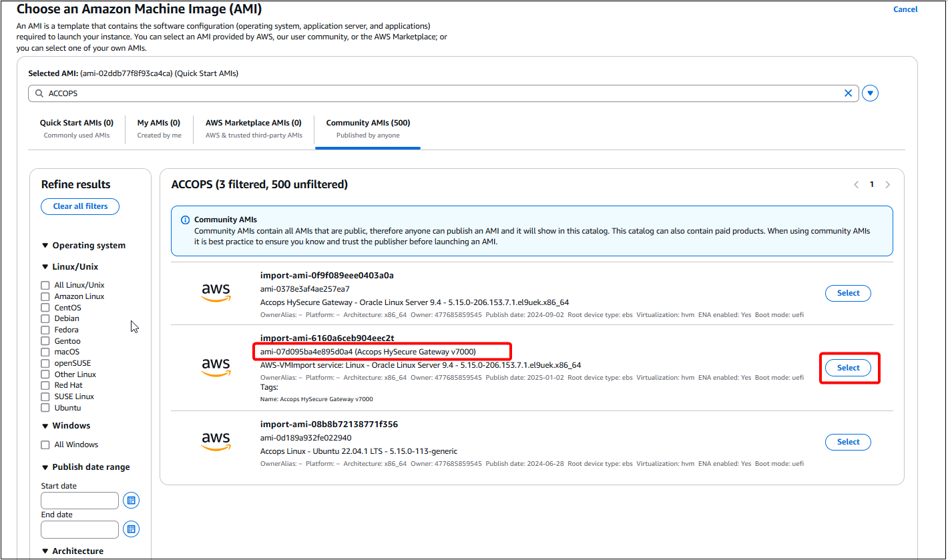Open the End date calendar picker
This screenshot has width=948, height=560.
click(131, 529)
